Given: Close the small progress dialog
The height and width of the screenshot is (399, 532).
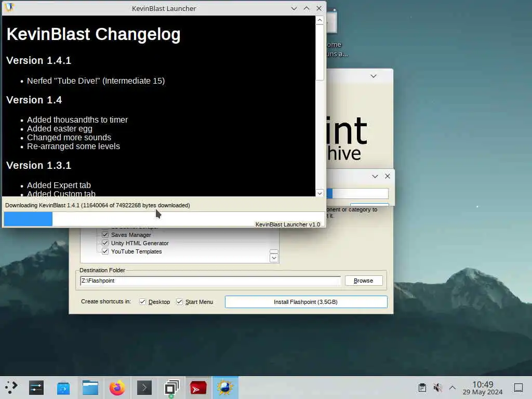Looking at the screenshot, I should pos(388,176).
